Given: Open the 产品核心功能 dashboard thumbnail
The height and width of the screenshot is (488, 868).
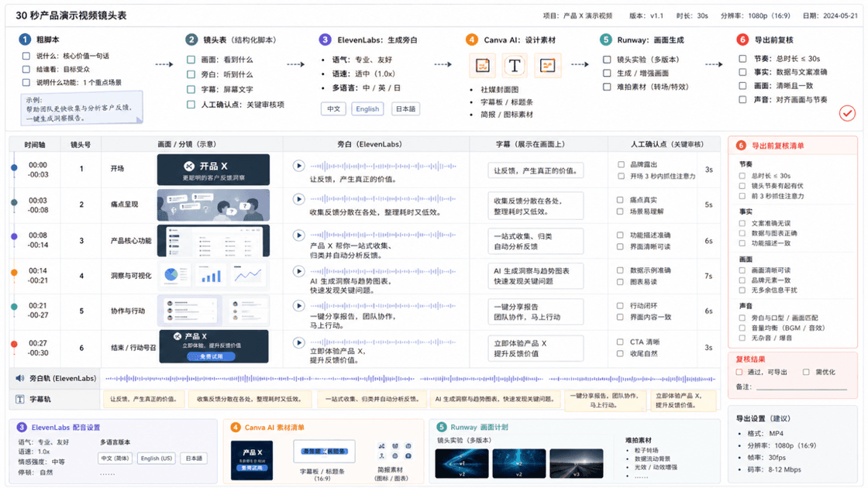Looking at the screenshot, I should [213, 241].
